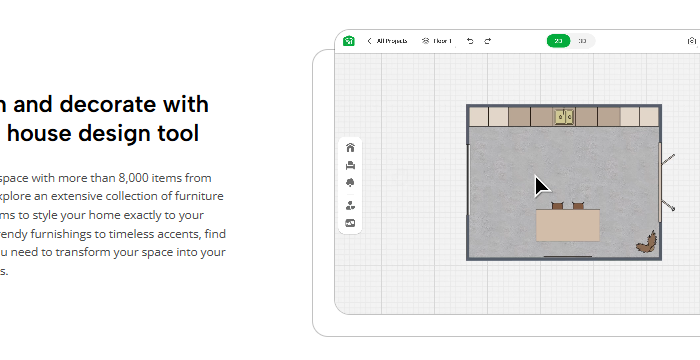Select the window on left wall

coord(468,180)
